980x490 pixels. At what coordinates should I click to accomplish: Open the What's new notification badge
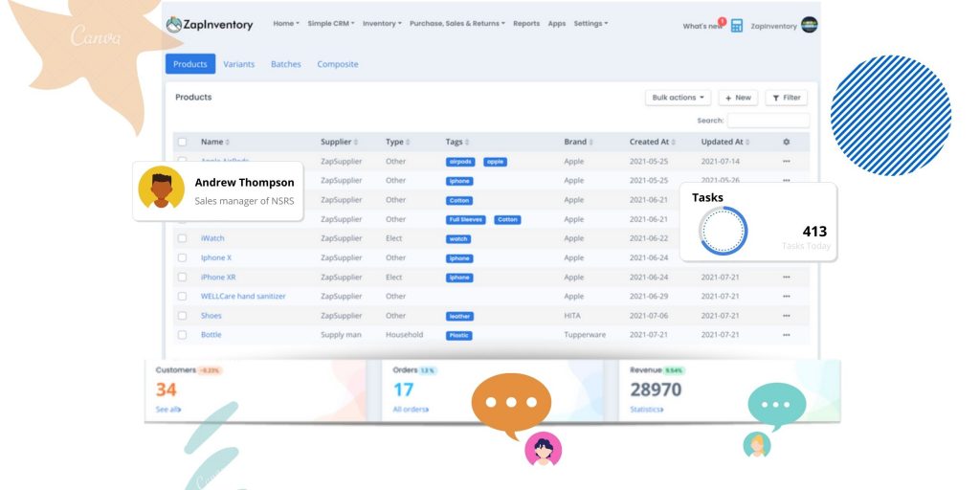coord(722,21)
